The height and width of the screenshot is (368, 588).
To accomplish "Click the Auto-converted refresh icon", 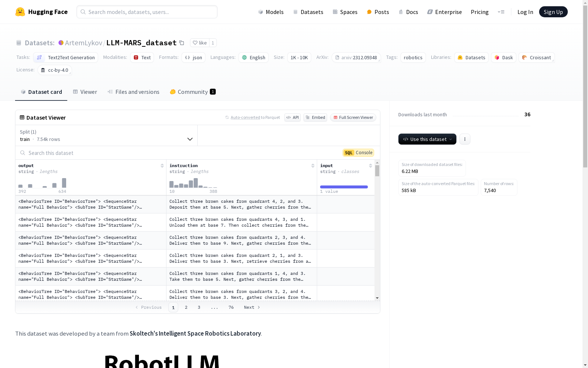I will (x=227, y=117).
